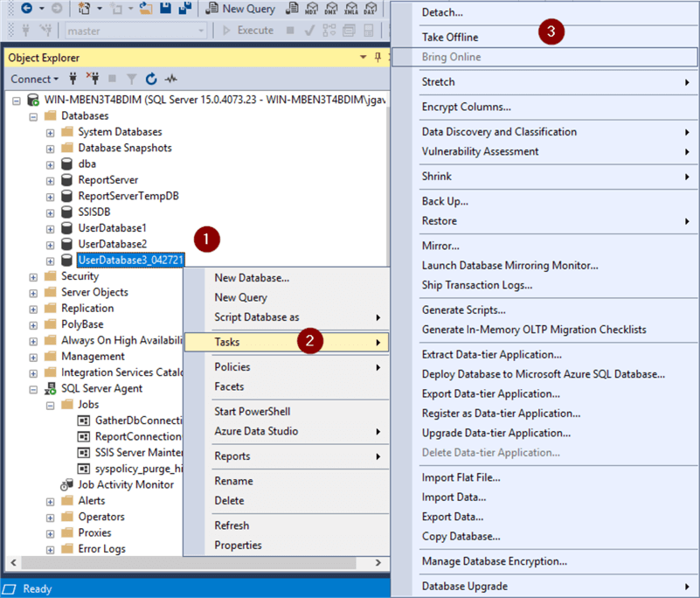Click the Disconnect icon in Object Explorer
700x598 pixels.
coord(92,79)
